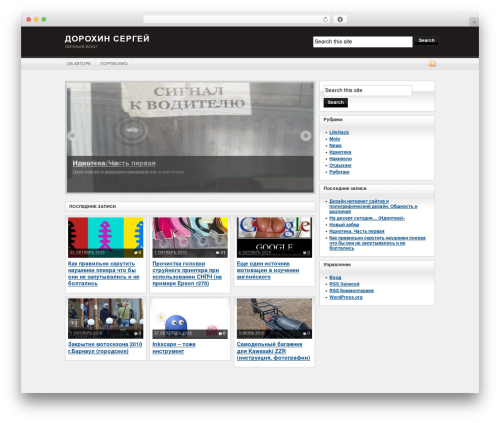Click the round button beside the address bar

point(340,19)
